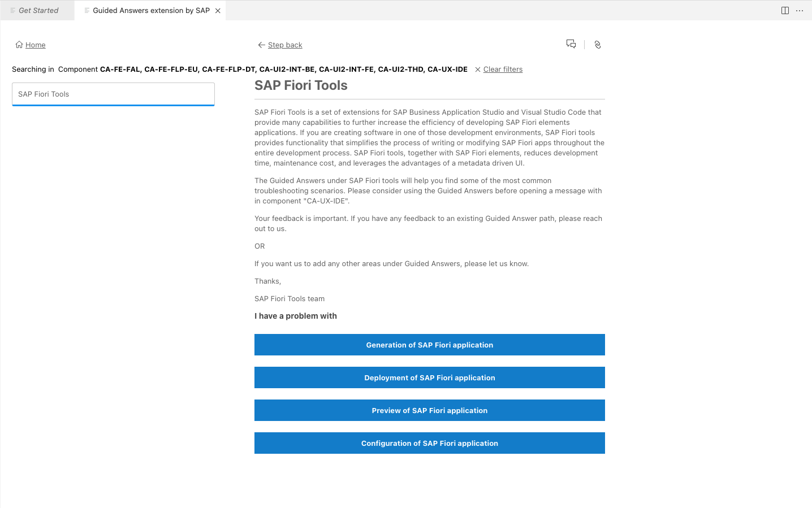Choose Generation of SAP Fiori application
Screen dimensions: 812x508
click(429, 344)
